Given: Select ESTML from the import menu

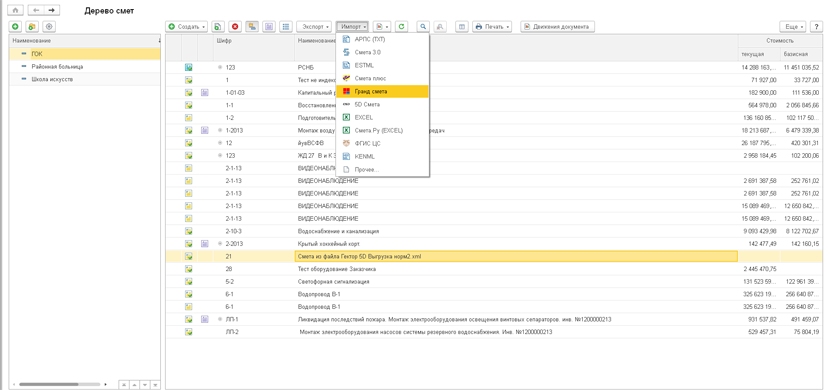Looking at the screenshot, I should point(382,66).
